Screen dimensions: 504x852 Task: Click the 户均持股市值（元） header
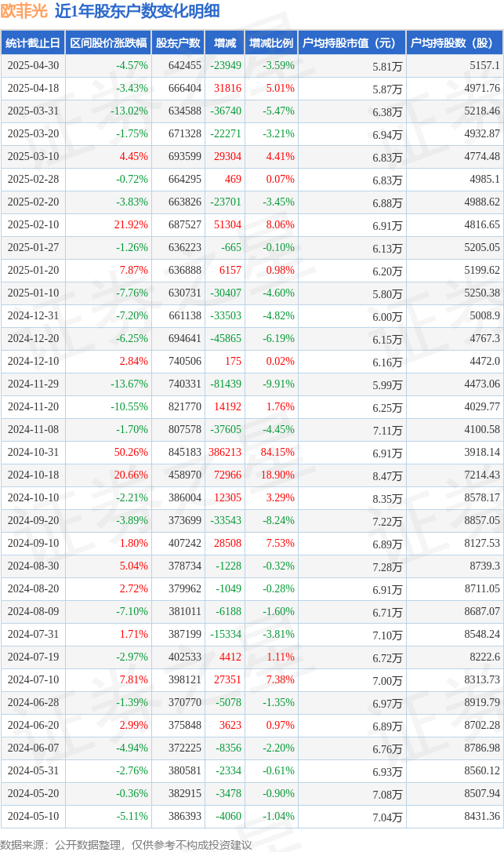click(x=352, y=43)
